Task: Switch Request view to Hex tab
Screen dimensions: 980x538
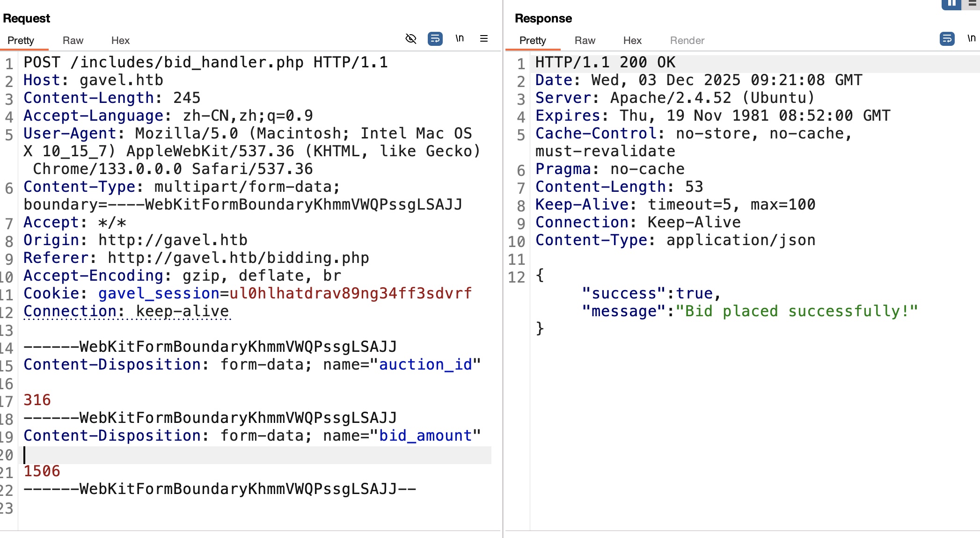Action: coord(120,41)
